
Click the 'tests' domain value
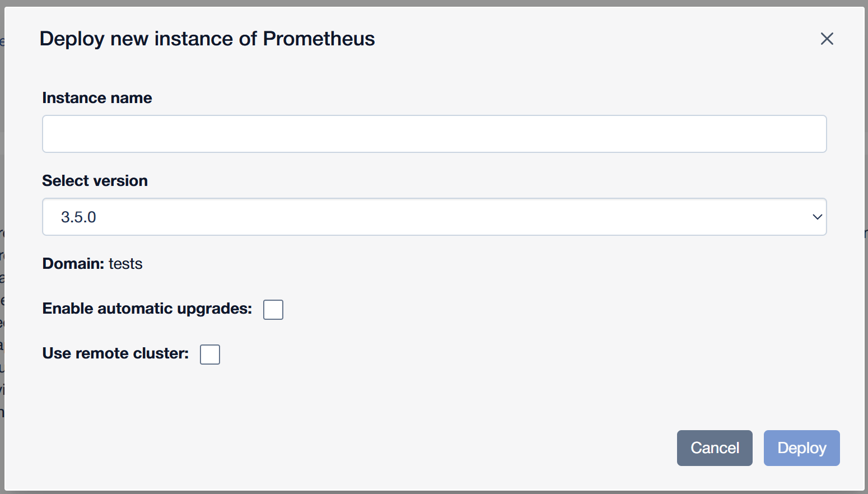pos(125,264)
